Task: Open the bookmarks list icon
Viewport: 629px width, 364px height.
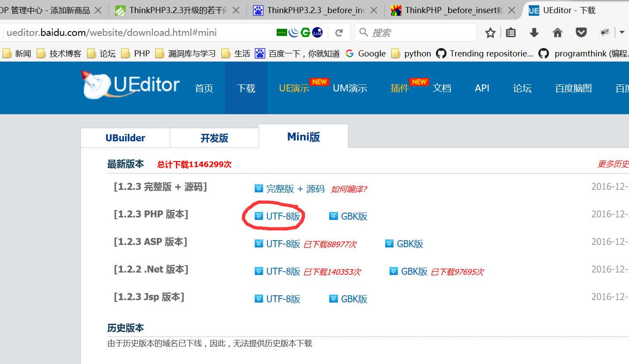Action: click(511, 32)
